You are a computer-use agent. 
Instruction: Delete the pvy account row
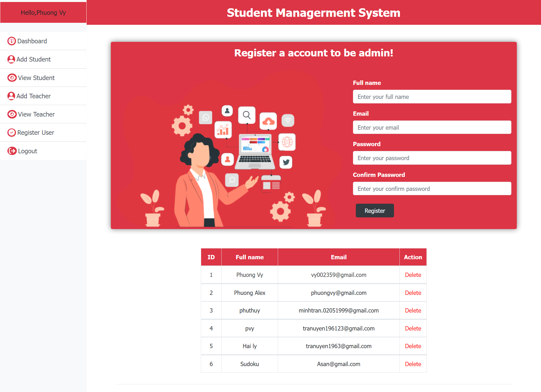click(x=413, y=328)
